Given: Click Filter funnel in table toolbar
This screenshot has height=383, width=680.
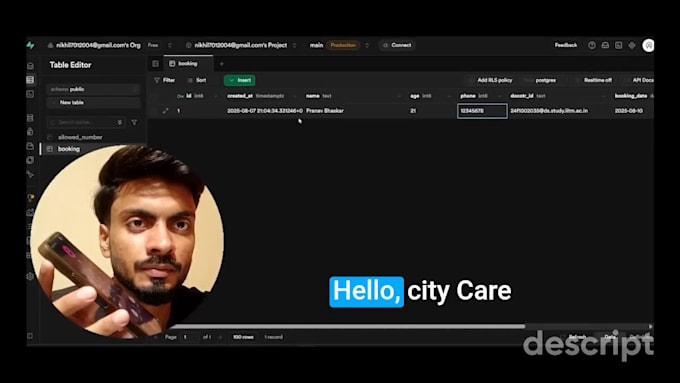Looking at the screenshot, I should pos(165,80).
